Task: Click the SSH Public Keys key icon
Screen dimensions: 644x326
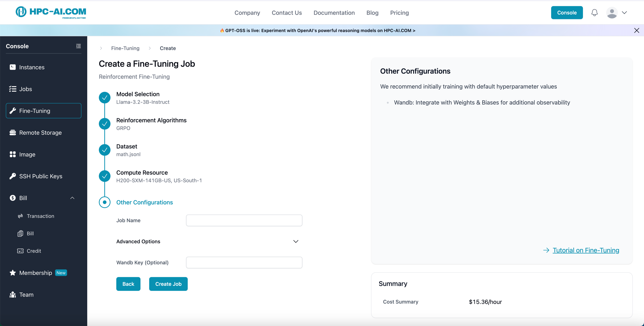Action: click(x=13, y=176)
